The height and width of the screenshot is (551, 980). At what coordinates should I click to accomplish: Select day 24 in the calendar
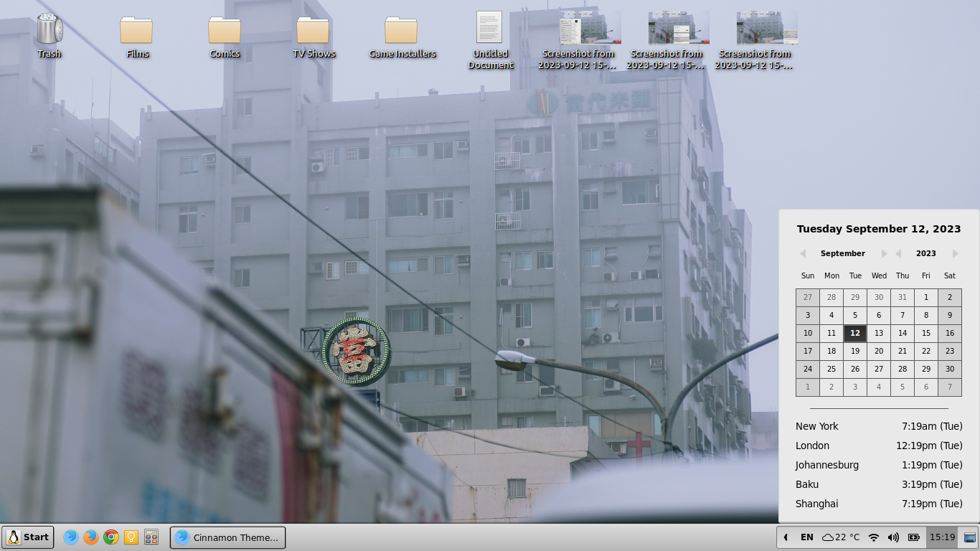click(808, 369)
